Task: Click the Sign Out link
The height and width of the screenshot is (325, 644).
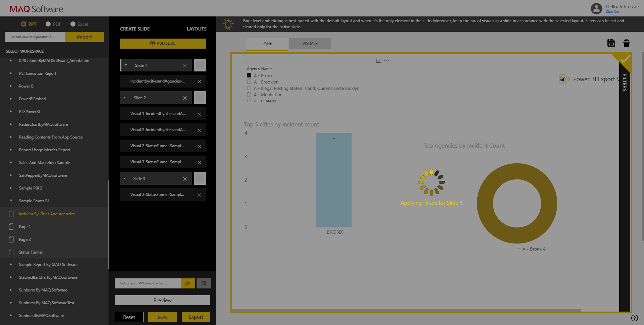Action: [x=612, y=11]
